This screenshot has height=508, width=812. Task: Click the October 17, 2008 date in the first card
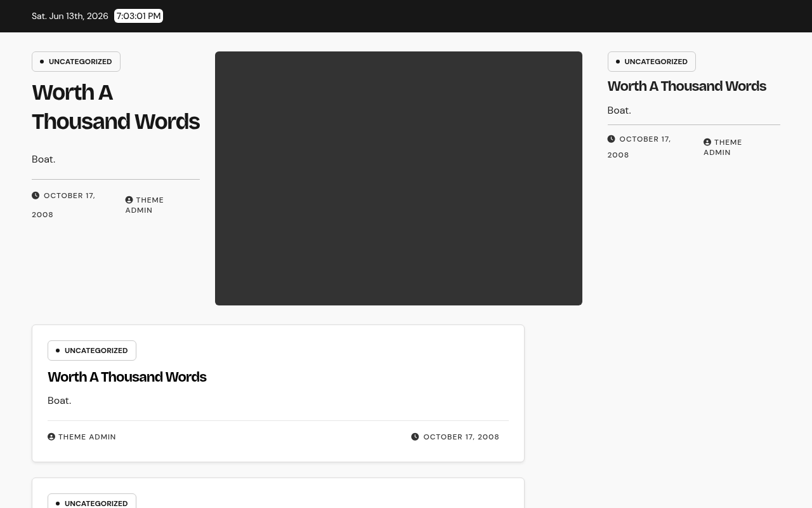coord(461,437)
